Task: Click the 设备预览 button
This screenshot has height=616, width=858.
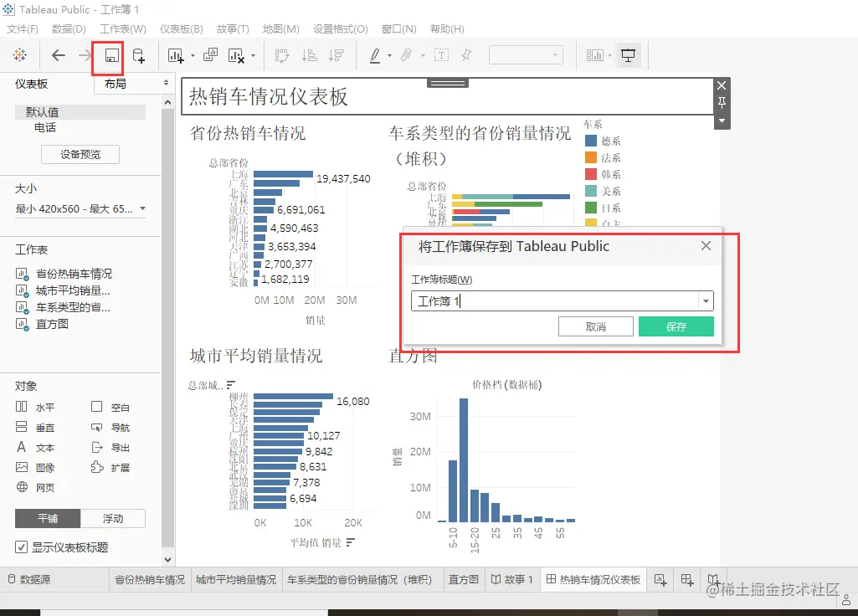Action: [x=80, y=154]
